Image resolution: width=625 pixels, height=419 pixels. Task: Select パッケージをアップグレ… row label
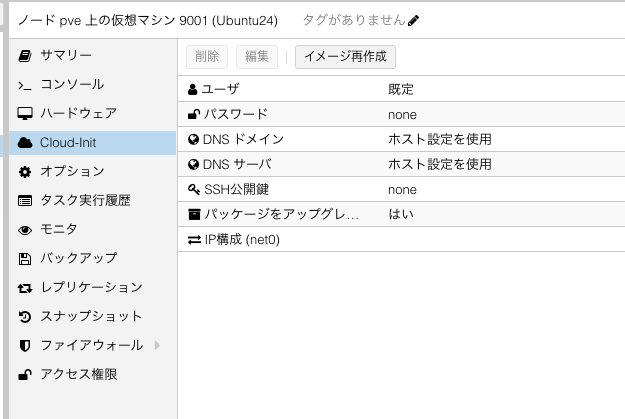coord(281,214)
